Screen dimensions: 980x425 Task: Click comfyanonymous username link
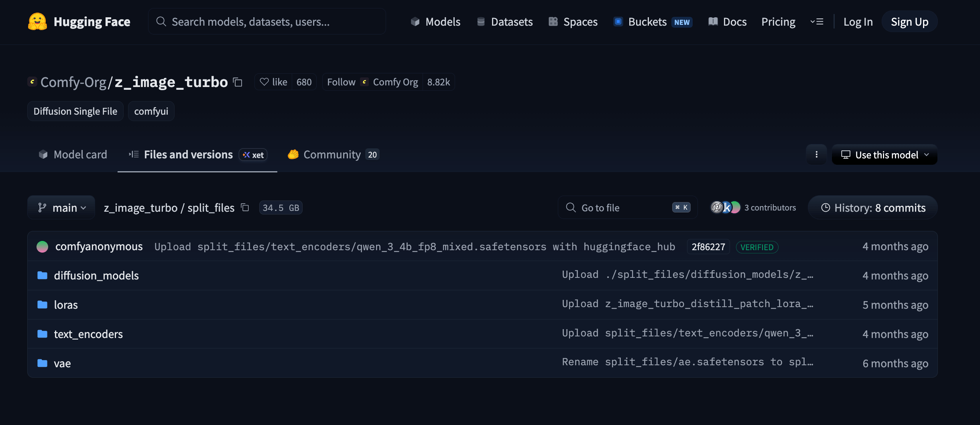[x=99, y=246]
